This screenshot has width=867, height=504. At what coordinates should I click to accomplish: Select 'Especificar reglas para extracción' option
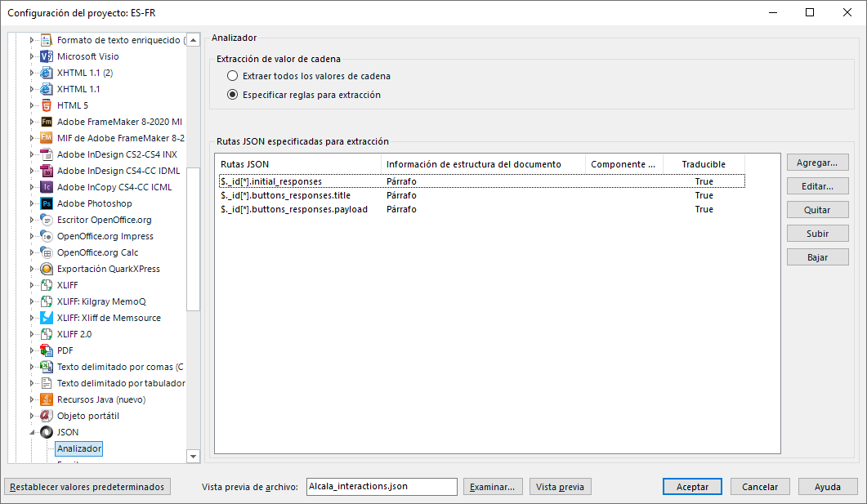tap(233, 95)
